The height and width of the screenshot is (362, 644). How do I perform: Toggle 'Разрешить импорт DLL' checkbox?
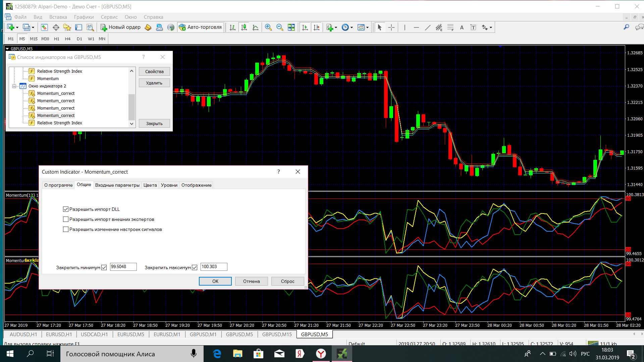click(x=66, y=209)
